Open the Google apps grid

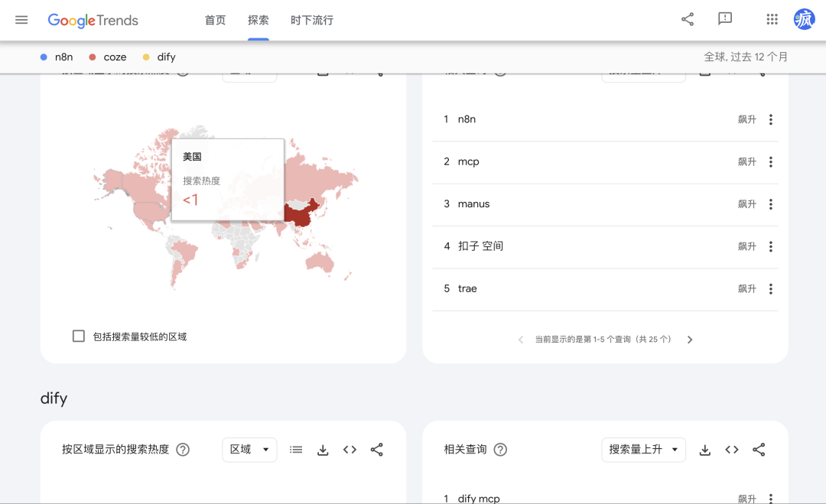pos(772,20)
